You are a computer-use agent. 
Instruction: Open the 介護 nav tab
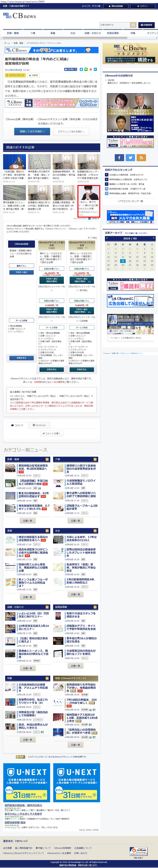coord(32,33)
